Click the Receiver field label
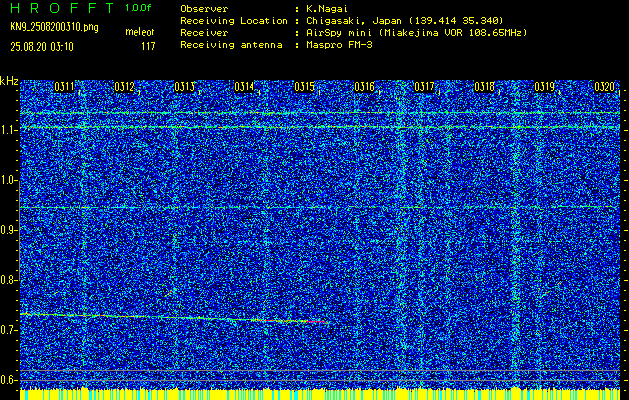Viewport: 629px width, 400px height. click(x=204, y=32)
